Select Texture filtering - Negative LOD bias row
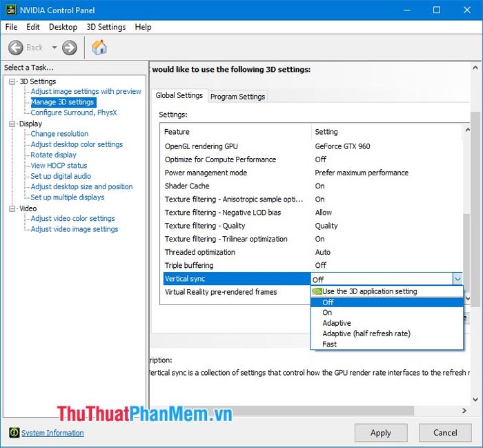Screen dimensions: 483x448 pos(313,213)
